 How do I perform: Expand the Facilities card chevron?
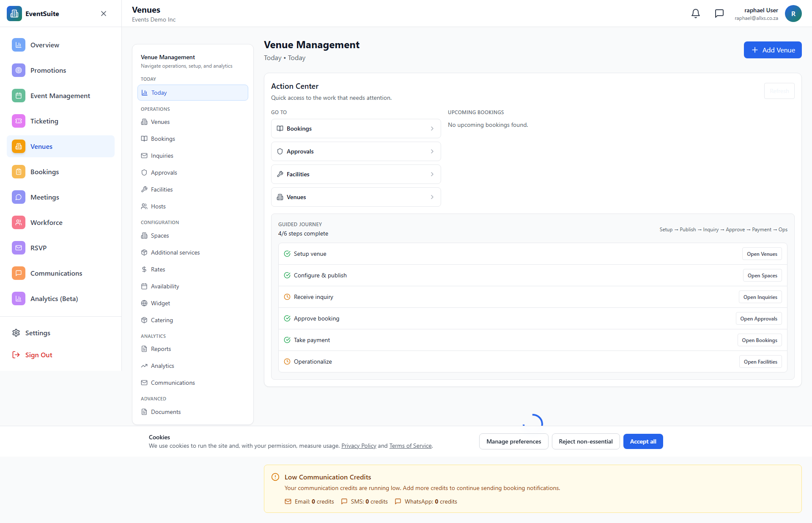432,174
